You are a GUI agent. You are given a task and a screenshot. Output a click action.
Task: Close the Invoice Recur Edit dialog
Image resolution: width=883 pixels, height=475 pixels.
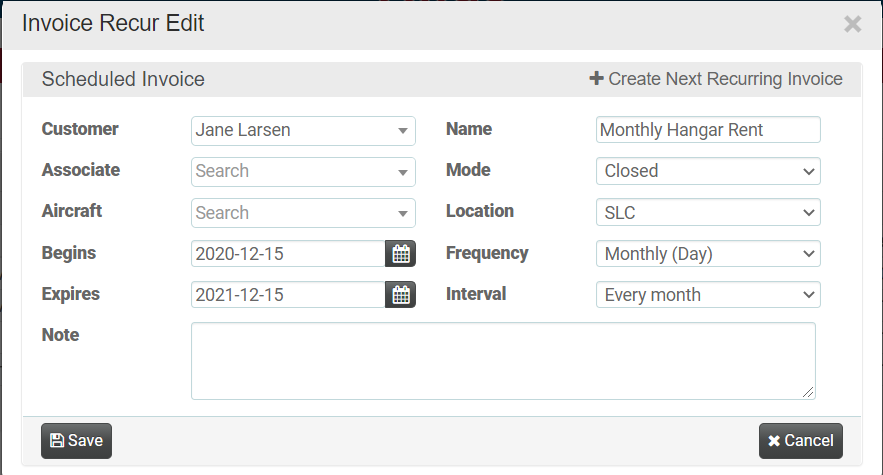point(852,25)
